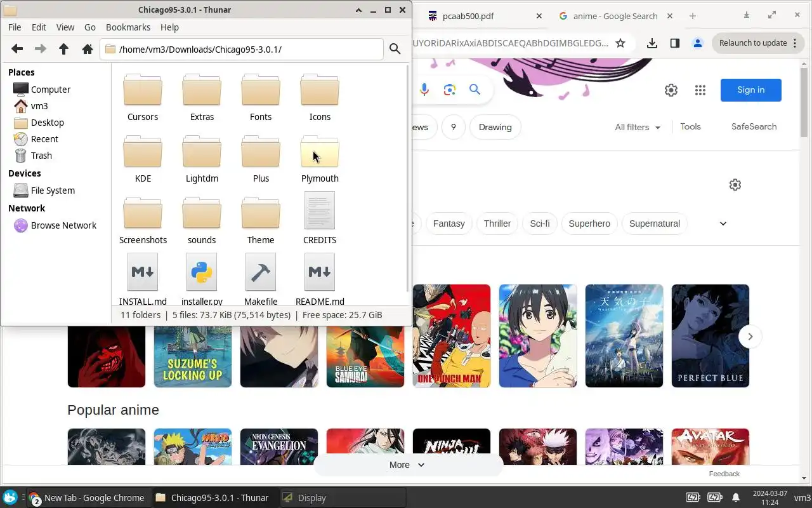Select the Fantasy genre chip
This screenshot has height=508, width=812.
(x=449, y=224)
